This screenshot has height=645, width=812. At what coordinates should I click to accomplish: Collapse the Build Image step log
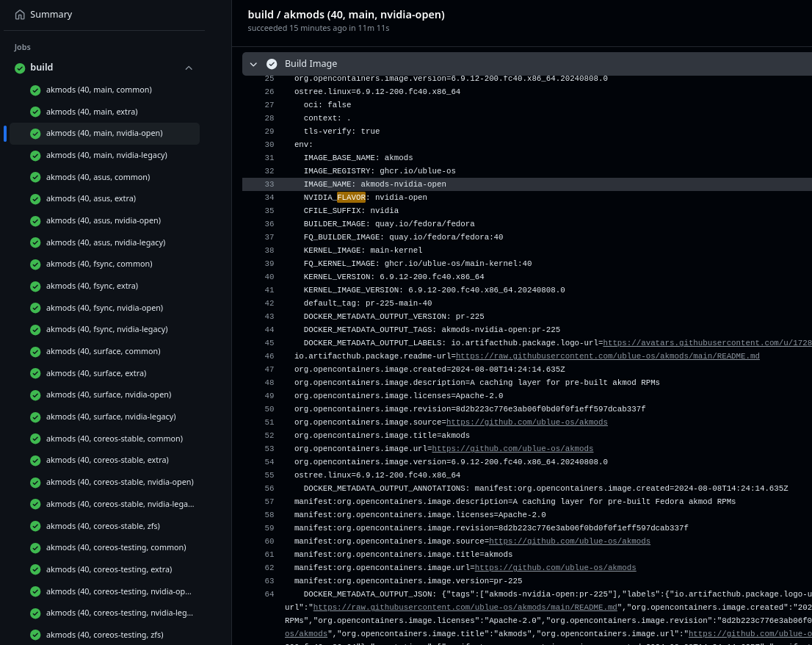click(x=253, y=64)
